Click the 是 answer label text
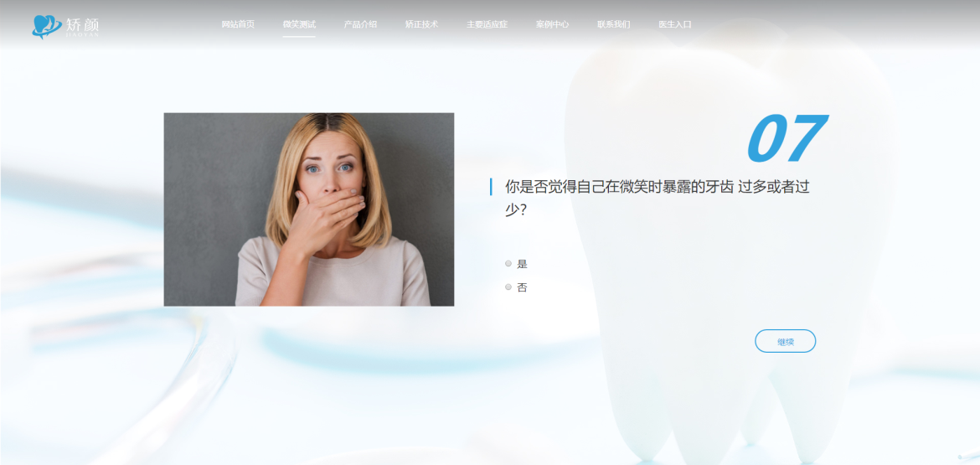The width and height of the screenshot is (980, 465). tap(523, 264)
